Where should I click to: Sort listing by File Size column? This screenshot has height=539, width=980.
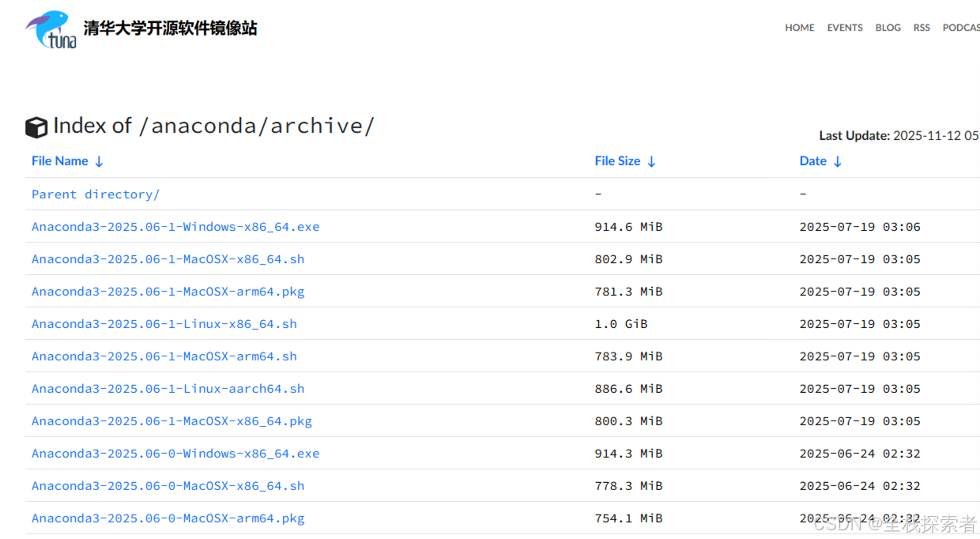click(x=617, y=160)
